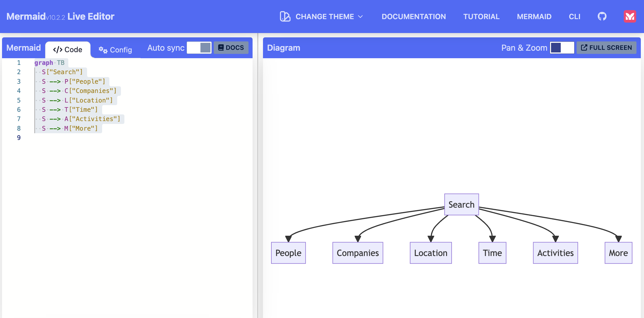The image size is (644, 318).
Task: Open the GitHub repository icon
Action: click(602, 17)
